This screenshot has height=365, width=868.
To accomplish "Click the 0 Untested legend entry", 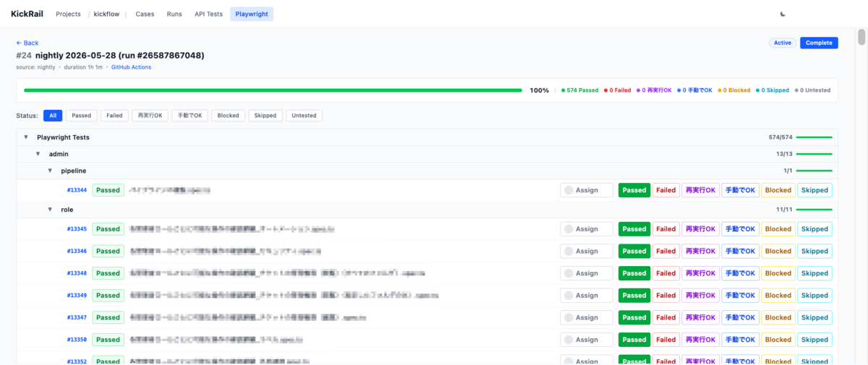I will 812,90.
